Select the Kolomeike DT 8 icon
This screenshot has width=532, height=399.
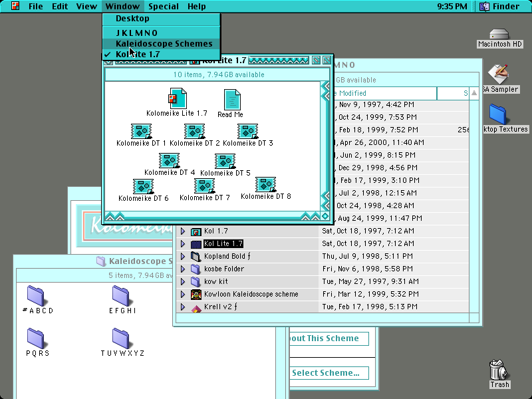tap(265, 184)
